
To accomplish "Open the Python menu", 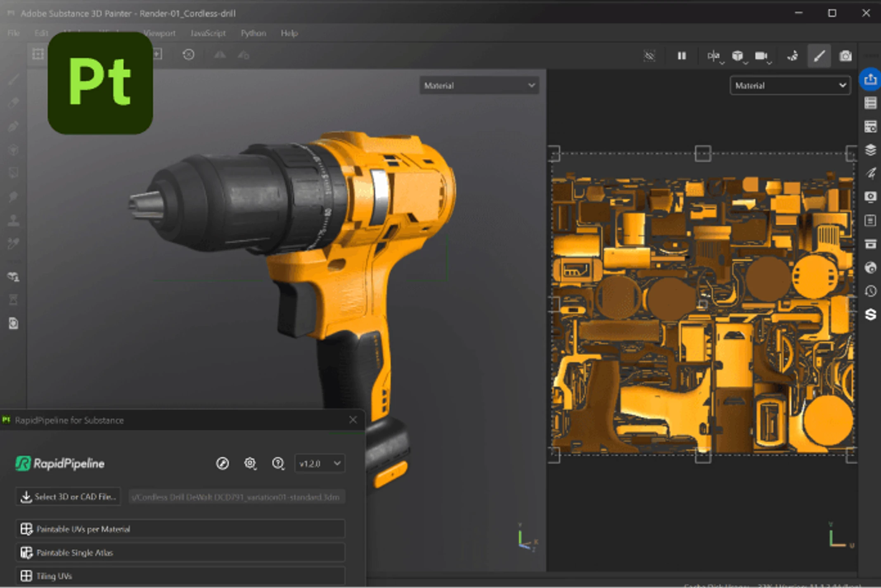I will tap(253, 33).
